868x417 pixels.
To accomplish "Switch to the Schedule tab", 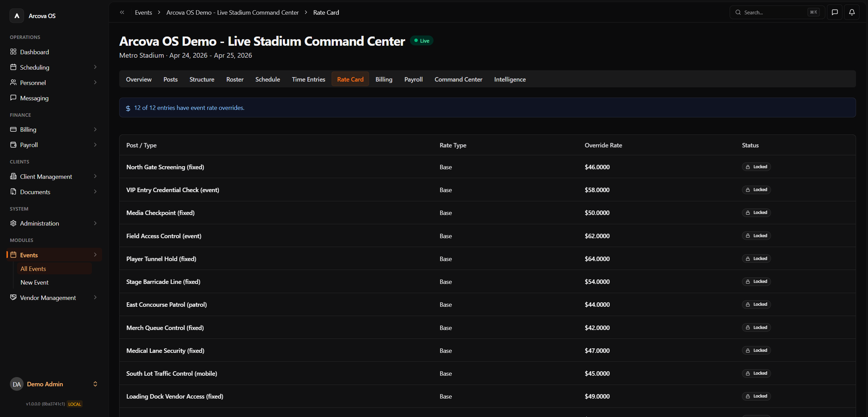I will (268, 79).
